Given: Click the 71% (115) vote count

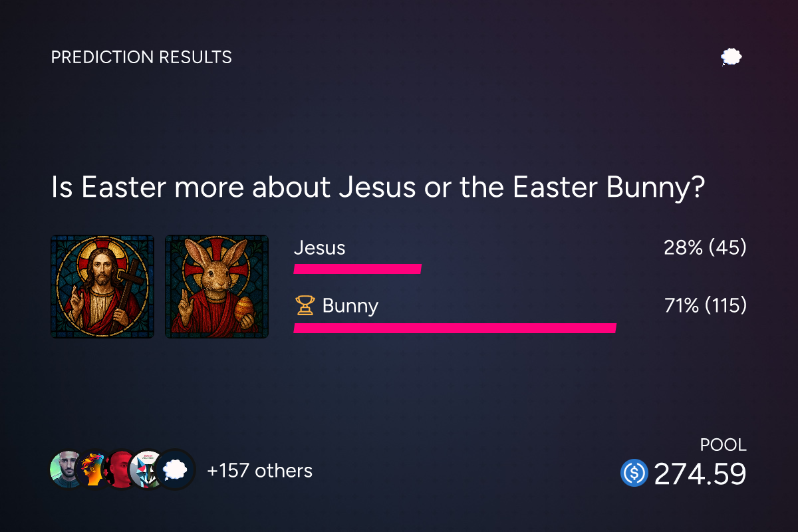Looking at the screenshot, I should click(706, 306).
